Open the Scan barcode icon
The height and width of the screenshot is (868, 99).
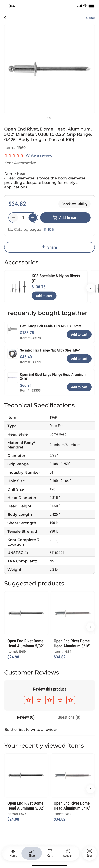click(89, 853)
